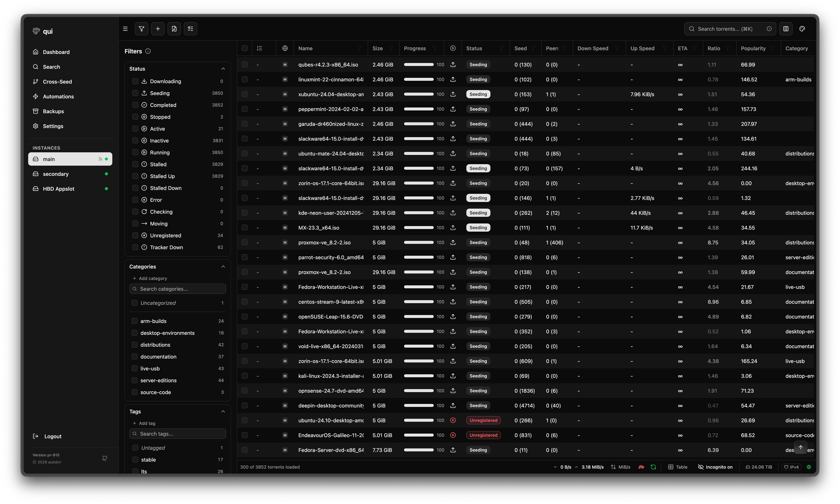Viewport: 840px width, 504px height.
Task: Switch to the secondary instance
Action: (x=56, y=174)
